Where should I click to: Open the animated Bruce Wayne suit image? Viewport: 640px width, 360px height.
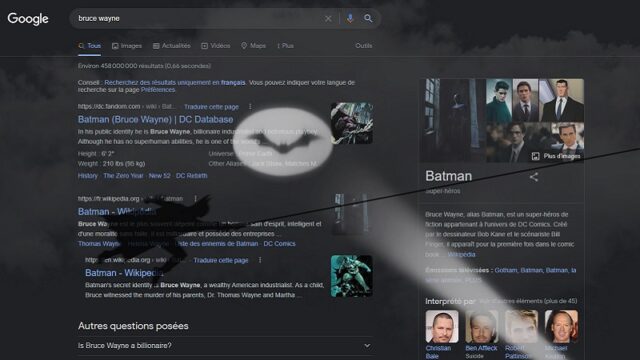[x=562, y=100]
